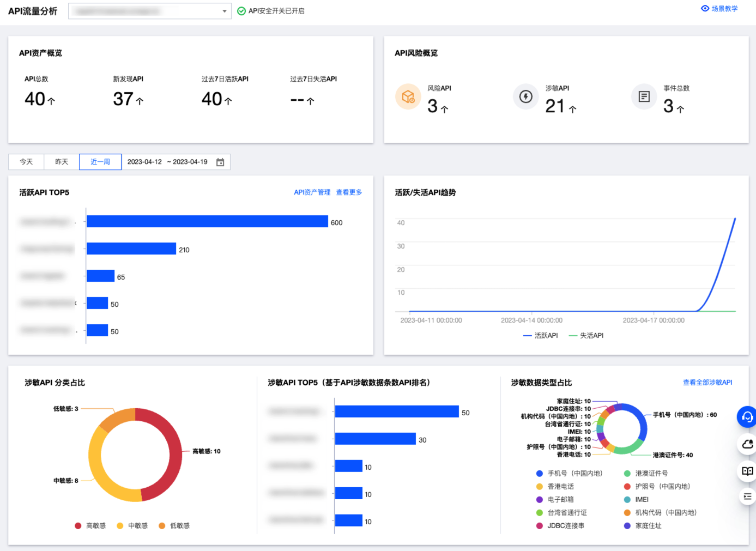Screen dimensions: 756x551
Task: Expand the domain selector dropdown at top
Action: click(x=224, y=11)
